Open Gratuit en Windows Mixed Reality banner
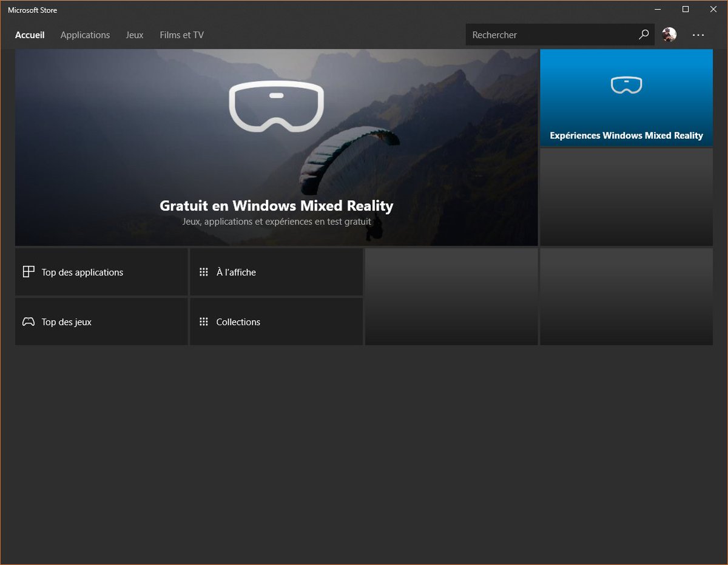 [277, 147]
